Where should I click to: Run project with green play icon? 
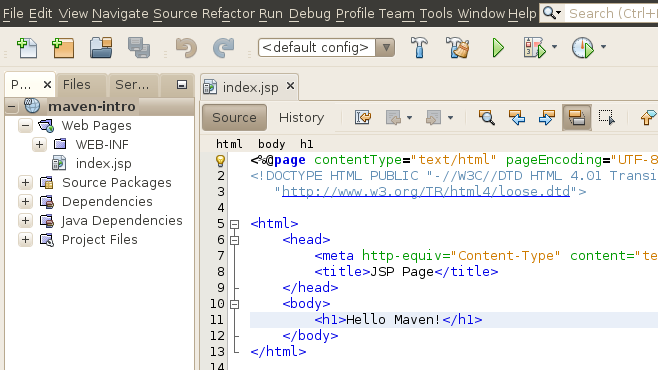498,47
